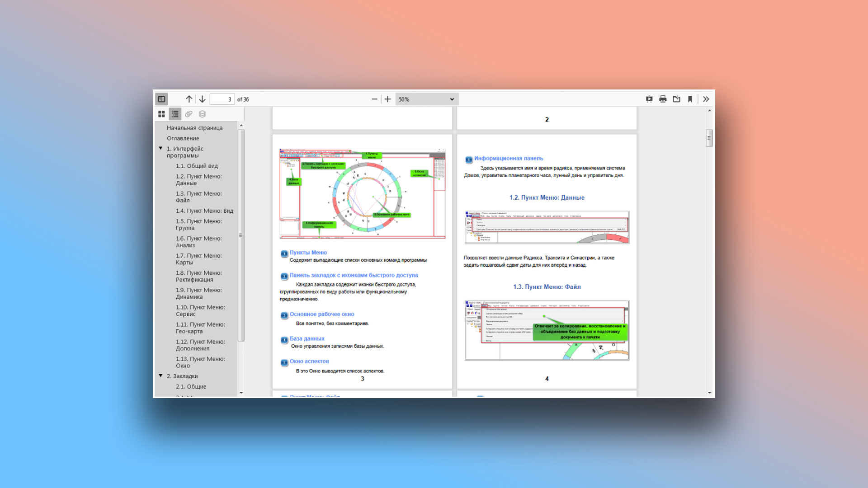The image size is (868, 488).
Task: Go to previous page arrow
Action: (189, 99)
